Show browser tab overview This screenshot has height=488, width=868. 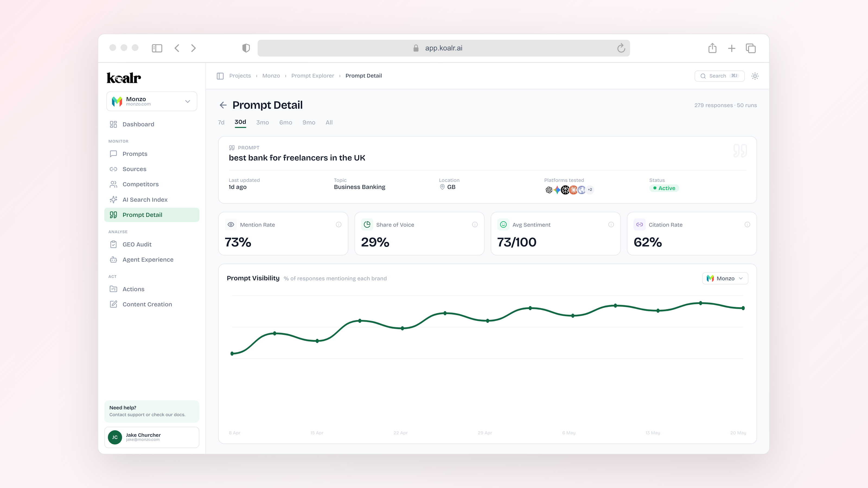tap(751, 49)
